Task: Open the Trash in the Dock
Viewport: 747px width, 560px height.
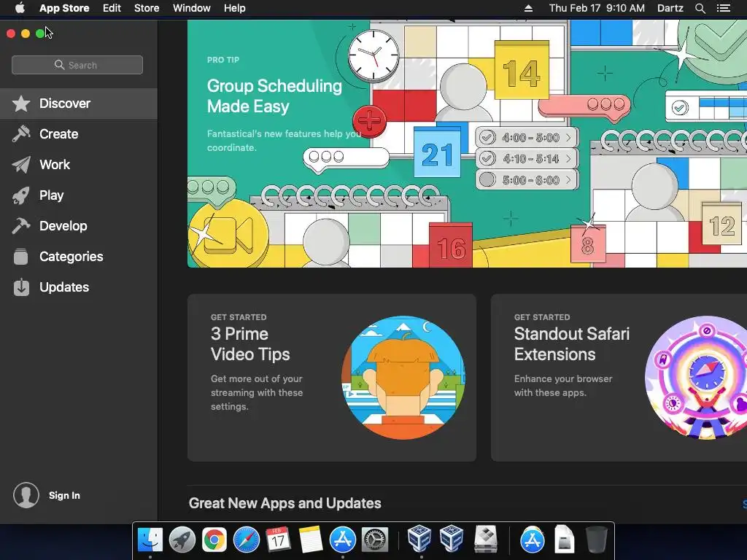Action: (x=596, y=540)
